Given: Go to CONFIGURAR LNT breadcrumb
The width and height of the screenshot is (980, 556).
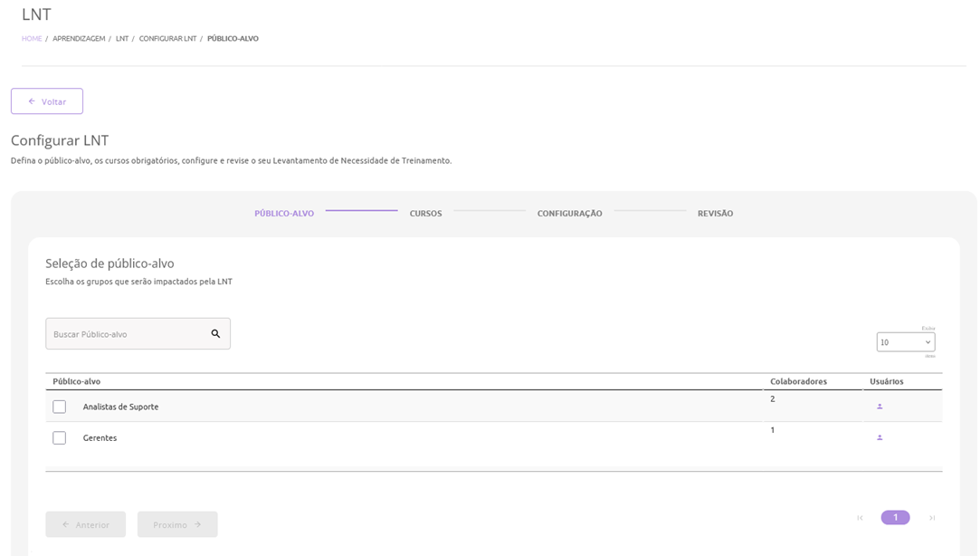Looking at the screenshot, I should [167, 39].
